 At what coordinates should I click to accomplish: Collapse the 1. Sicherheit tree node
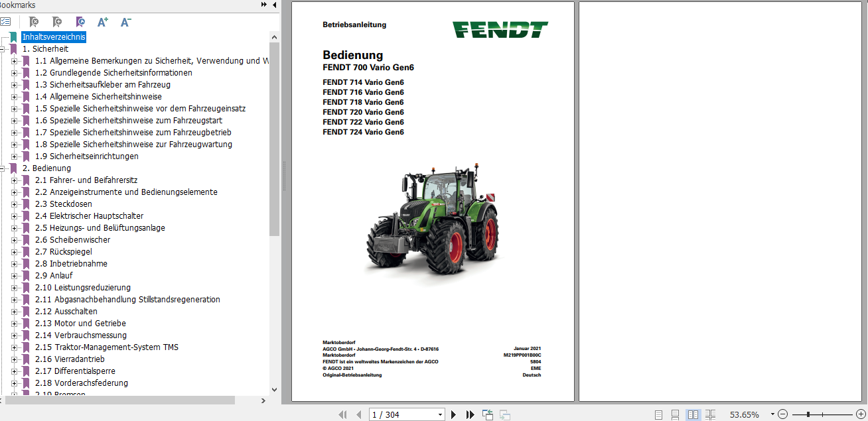pyautogui.click(x=3, y=49)
